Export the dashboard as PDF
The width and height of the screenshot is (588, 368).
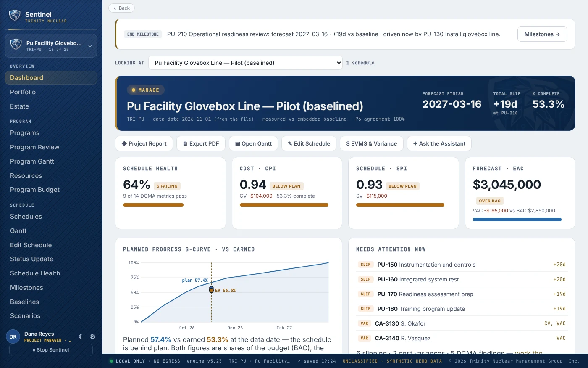[x=201, y=143]
